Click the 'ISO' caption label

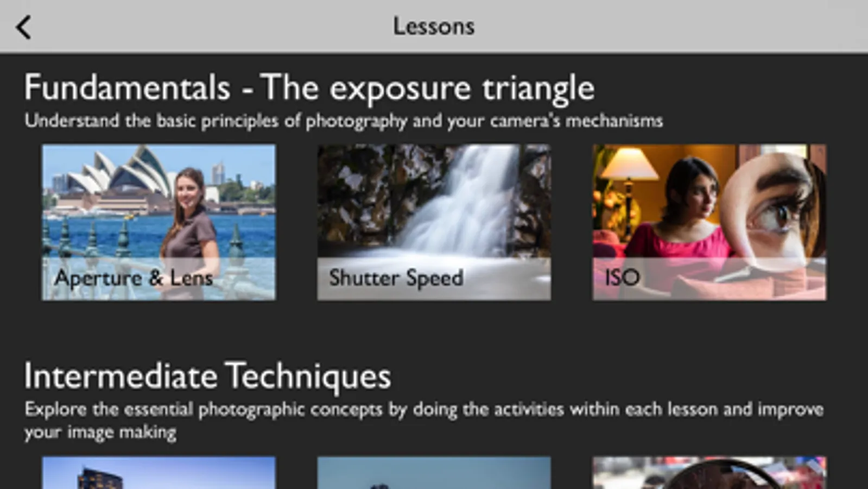coord(622,278)
